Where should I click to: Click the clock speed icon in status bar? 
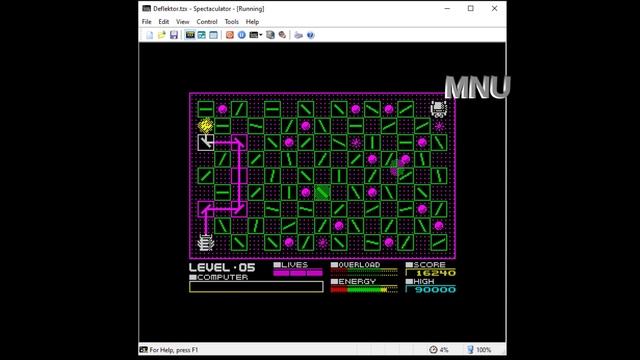(433, 350)
